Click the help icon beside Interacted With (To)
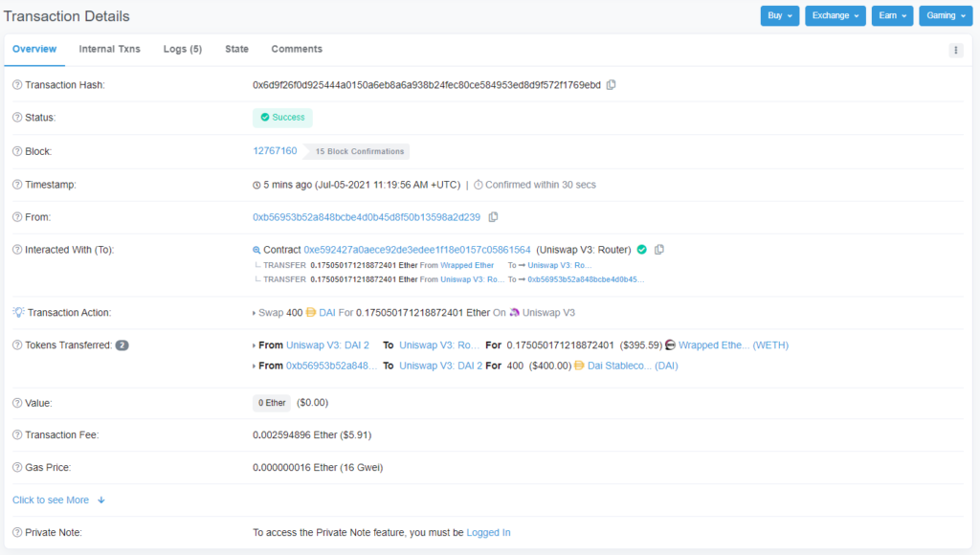This screenshot has height=555, width=980. tap(17, 250)
